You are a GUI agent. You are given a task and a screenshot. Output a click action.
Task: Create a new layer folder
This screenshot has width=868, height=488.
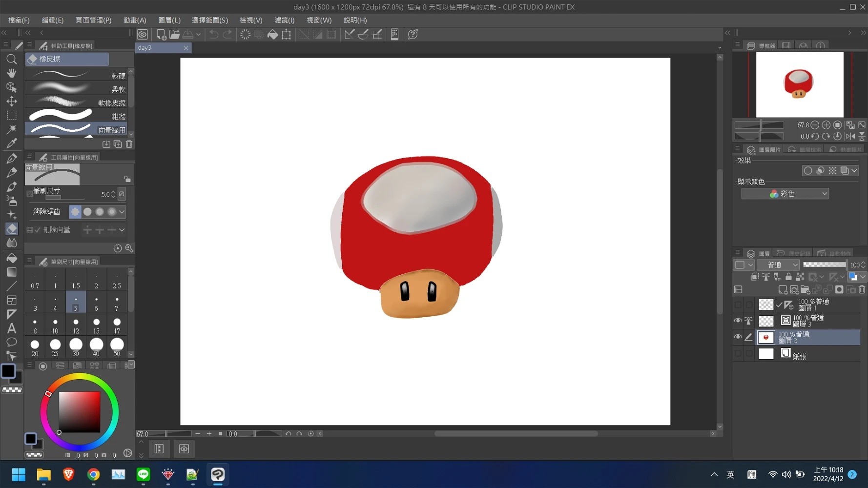point(805,289)
